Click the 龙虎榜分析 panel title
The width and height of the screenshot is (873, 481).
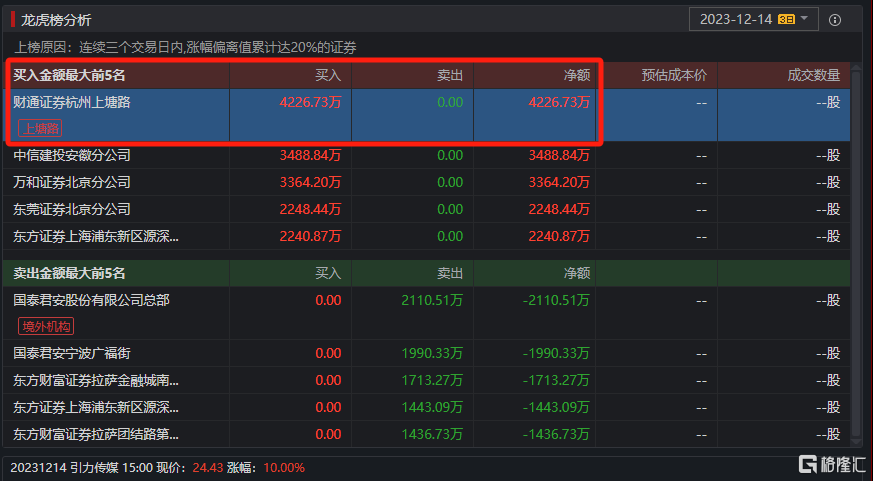pos(56,20)
